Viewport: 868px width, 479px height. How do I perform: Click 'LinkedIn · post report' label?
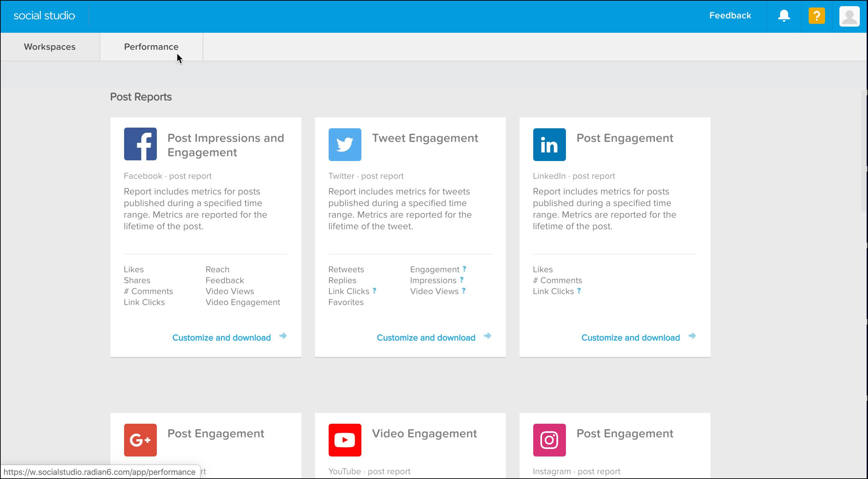click(574, 176)
